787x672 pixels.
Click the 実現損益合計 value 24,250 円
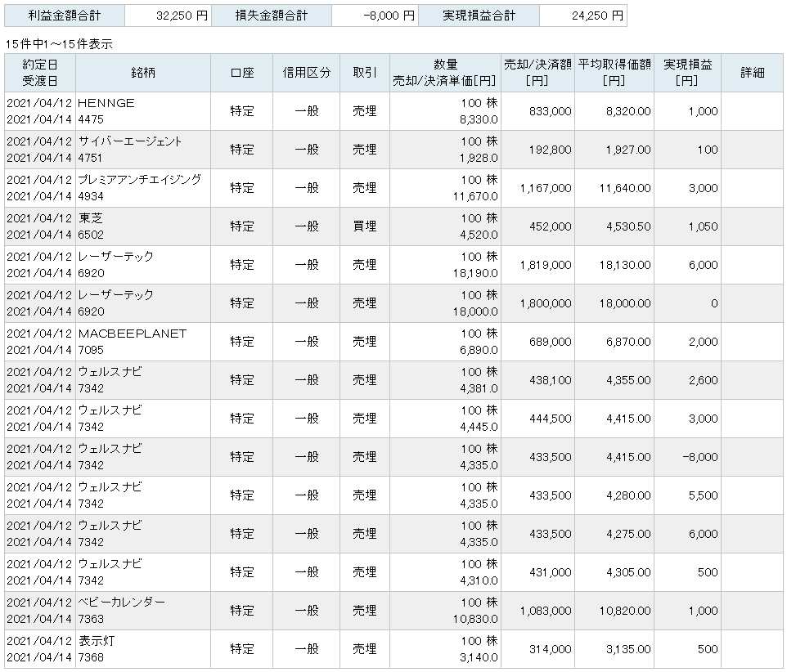click(582, 16)
